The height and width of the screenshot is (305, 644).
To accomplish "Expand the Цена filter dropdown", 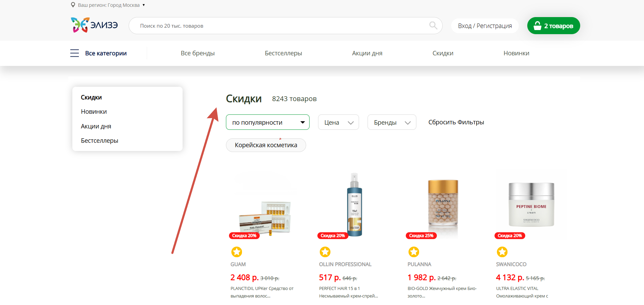I will (x=338, y=122).
